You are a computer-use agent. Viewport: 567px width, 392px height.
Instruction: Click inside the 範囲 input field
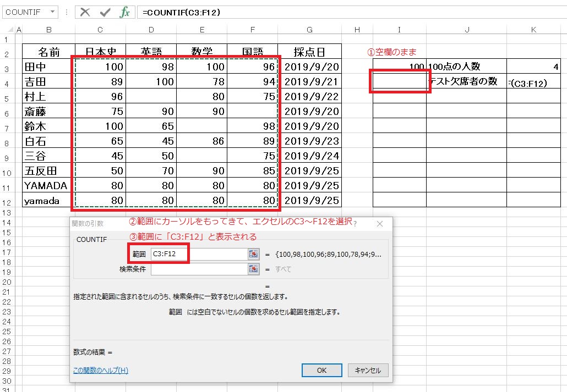coord(198,254)
